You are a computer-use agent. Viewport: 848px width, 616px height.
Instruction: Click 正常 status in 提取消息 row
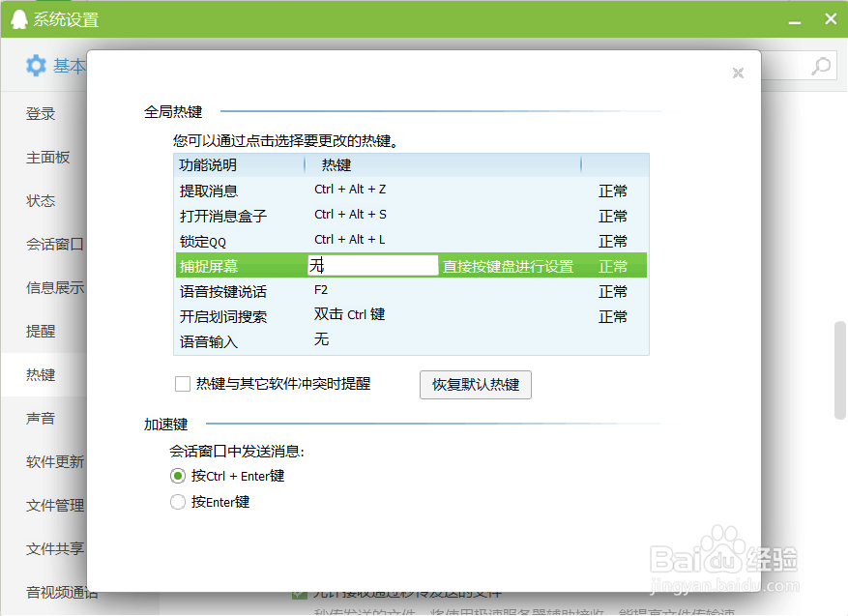point(613,191)
